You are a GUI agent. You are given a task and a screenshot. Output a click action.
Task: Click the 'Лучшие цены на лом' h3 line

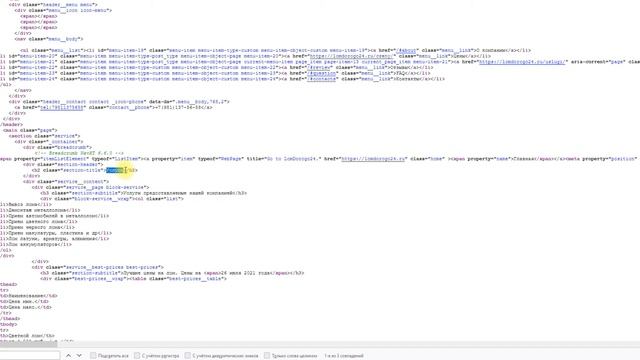coord(172,273)
